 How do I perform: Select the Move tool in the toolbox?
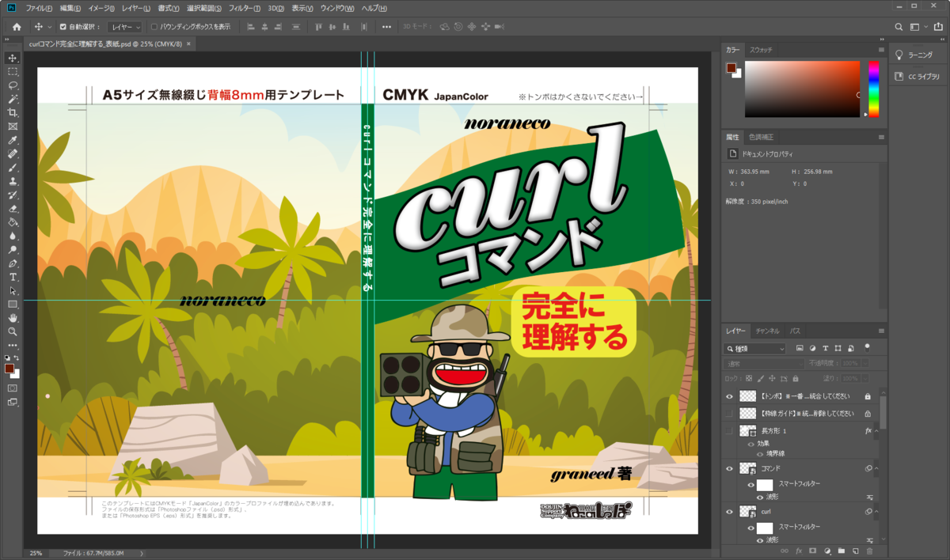point(13,58)
